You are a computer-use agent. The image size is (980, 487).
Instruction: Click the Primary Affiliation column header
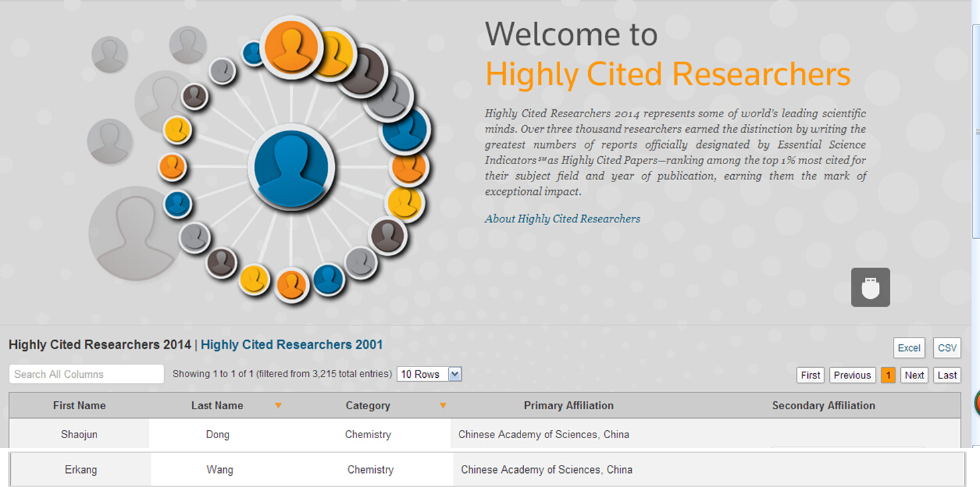tap(568, 405)
